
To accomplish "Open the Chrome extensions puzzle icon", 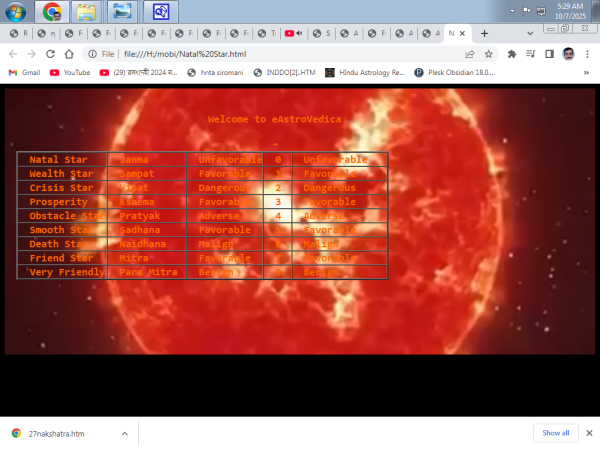I will coord(512,54).
